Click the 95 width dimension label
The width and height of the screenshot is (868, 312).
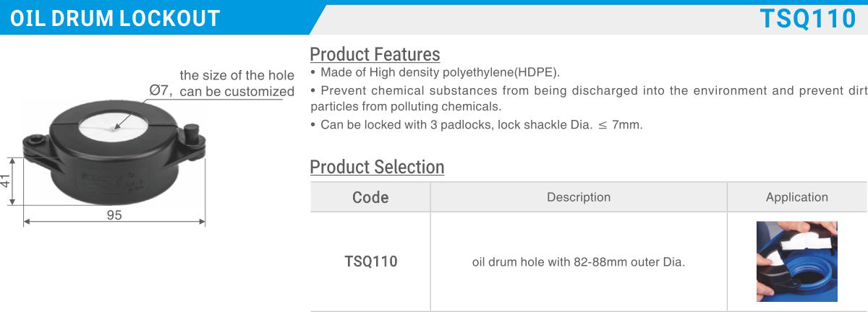(x=114, y=215)
